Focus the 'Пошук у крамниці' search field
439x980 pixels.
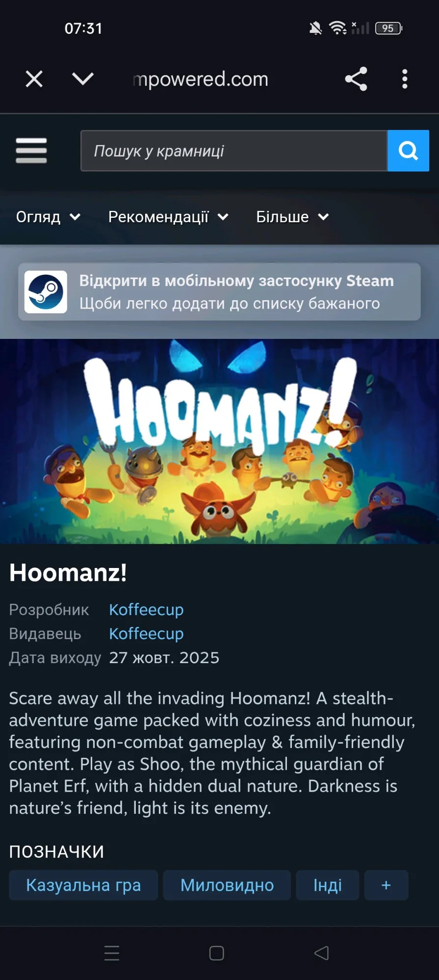234,151
